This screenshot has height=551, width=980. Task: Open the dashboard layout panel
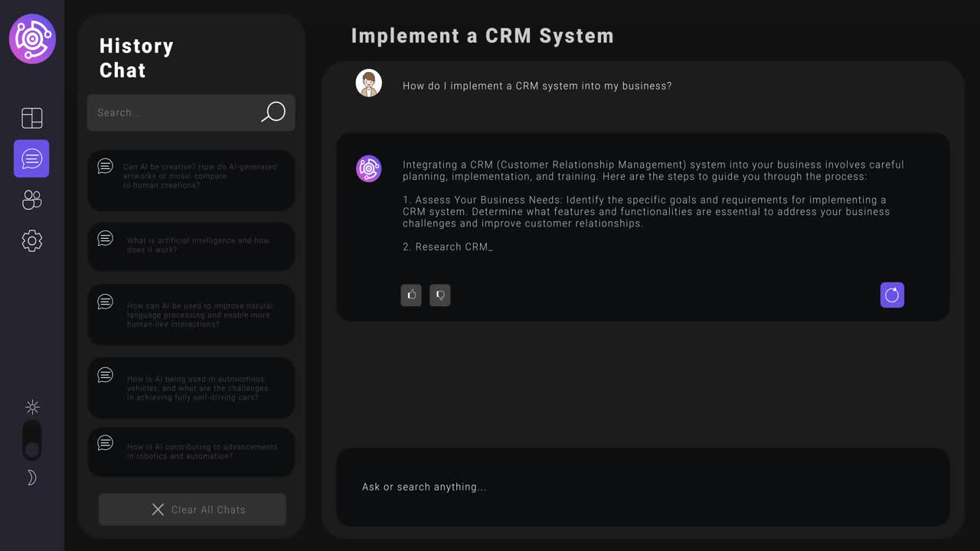click(31, 117)
